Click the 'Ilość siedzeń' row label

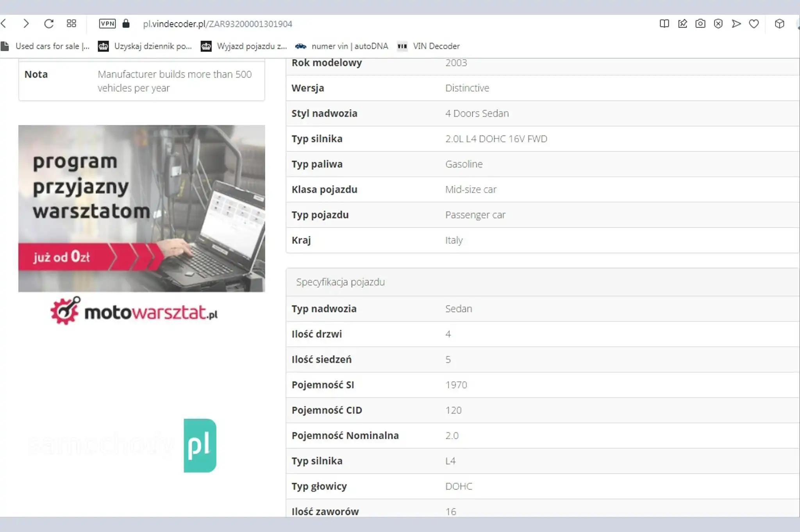(x=321, y=359)
